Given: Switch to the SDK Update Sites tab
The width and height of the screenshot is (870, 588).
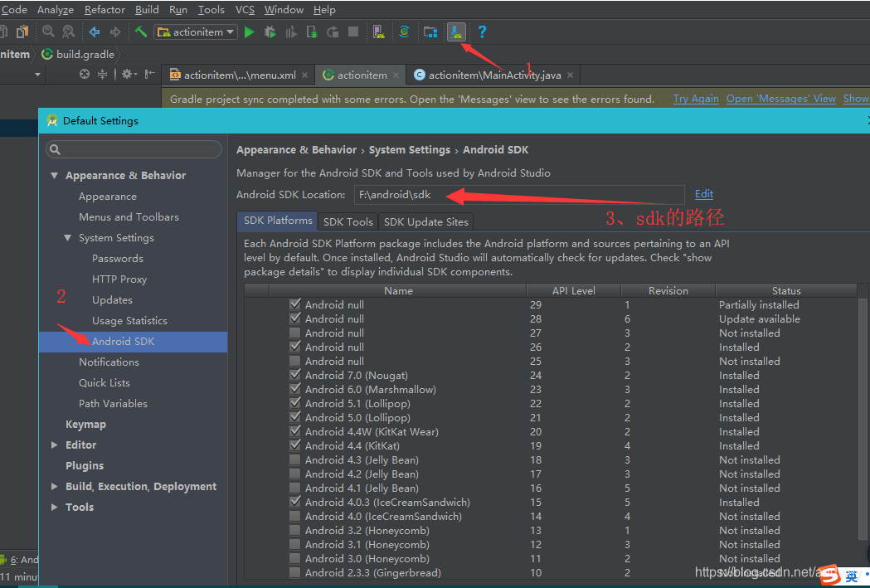Looking at the screenshot, I should pyautogui.click(x=426, y=221).
